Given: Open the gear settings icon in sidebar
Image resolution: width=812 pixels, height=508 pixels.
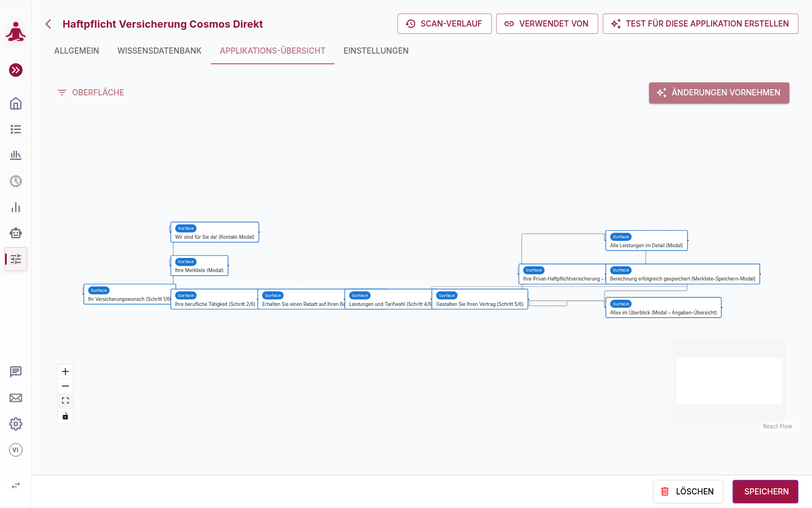Looking at the screenshot, I should pos(16,424).
